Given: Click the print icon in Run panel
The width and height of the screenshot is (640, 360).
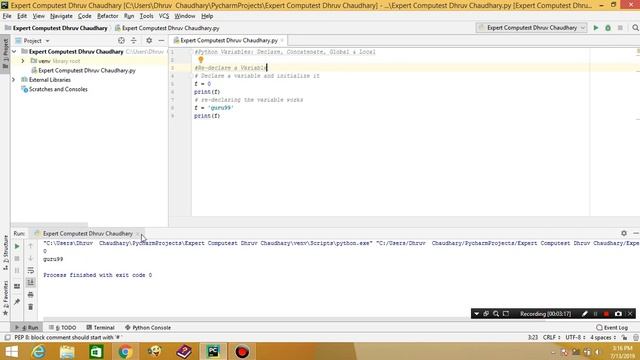Looking at the screenshot, I should pos(31,295).
